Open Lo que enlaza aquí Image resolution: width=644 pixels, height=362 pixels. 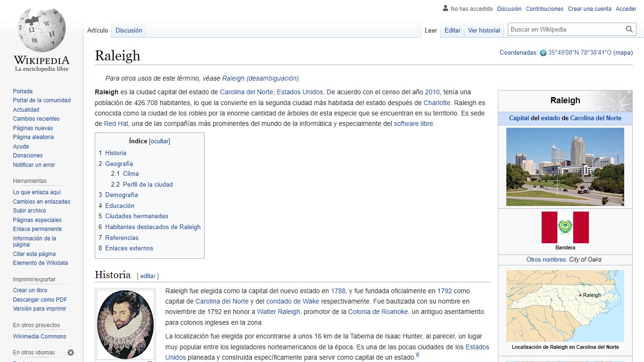37,192
